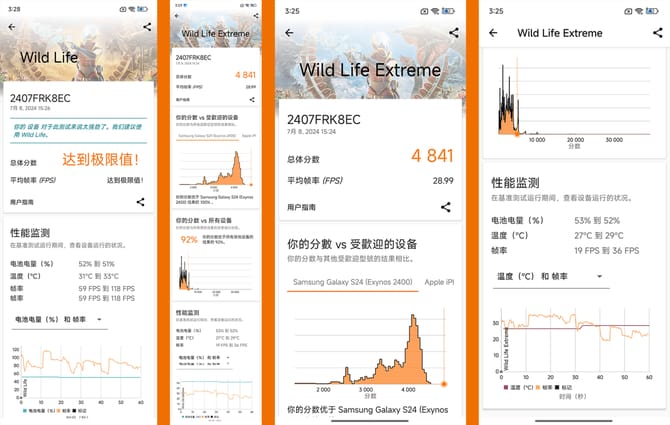
Task: Click the 92% value on second screen
Action: [x=187, y=240]
